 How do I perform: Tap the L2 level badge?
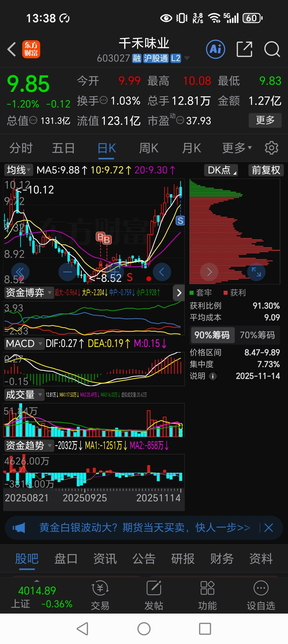pyautogui.click(x=176, y=58)
